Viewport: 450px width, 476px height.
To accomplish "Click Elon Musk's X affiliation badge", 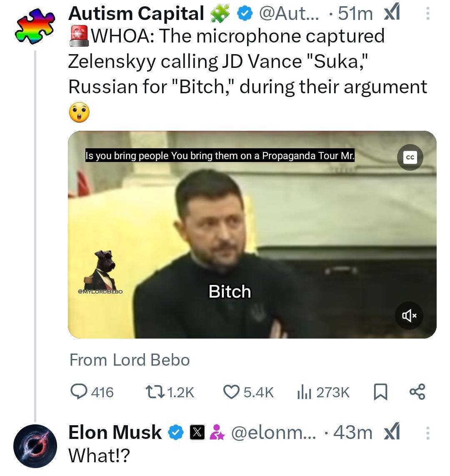I will point(197,433).
